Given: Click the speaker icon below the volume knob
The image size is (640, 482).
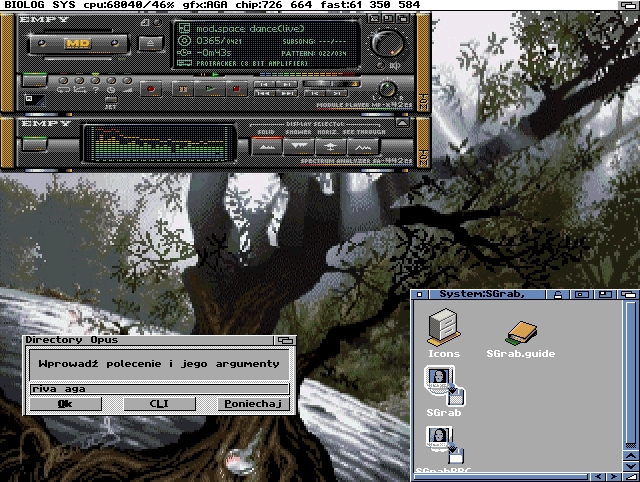Looking at the screenshot, I should [394, 65].
